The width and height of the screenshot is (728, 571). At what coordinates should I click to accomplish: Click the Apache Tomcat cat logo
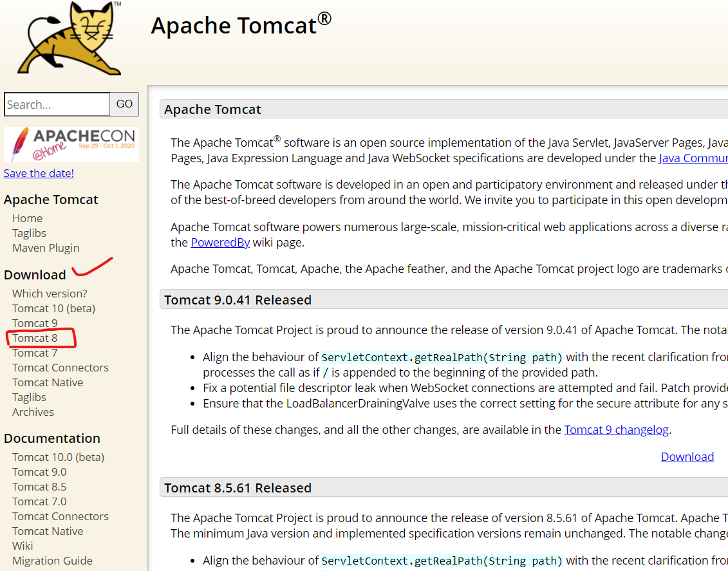[70, 38]
